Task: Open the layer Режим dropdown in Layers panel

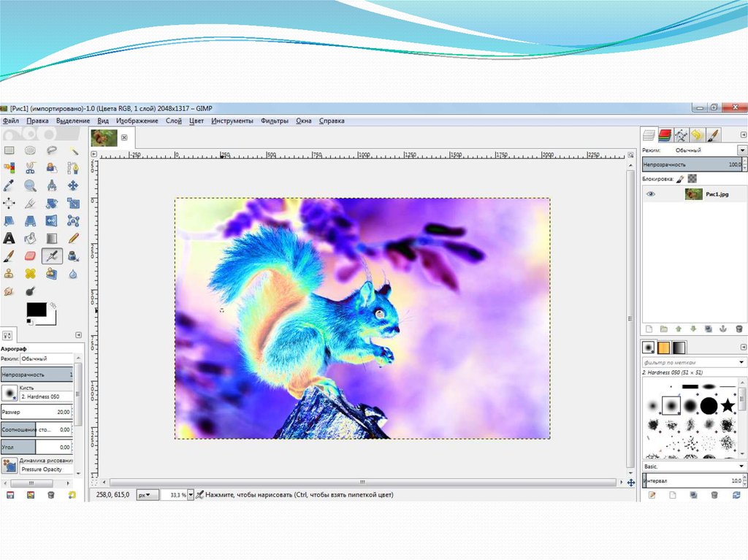Action: point(742,150)
